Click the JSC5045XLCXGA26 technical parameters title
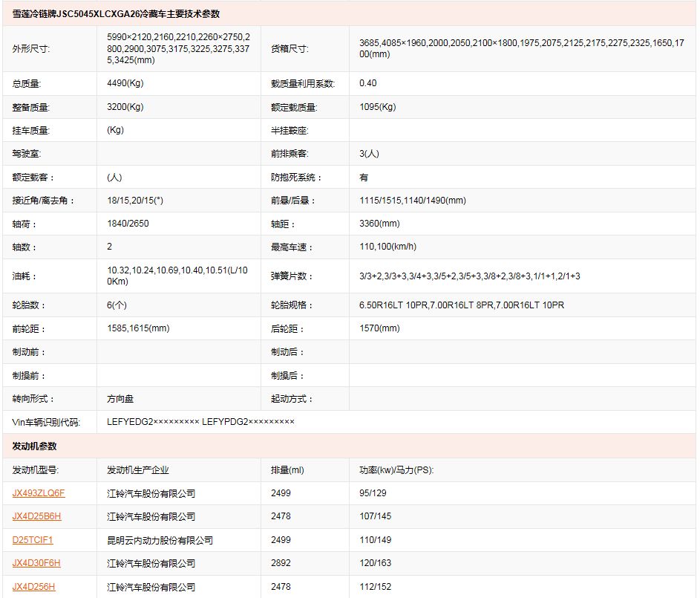 tap(116, 14)
